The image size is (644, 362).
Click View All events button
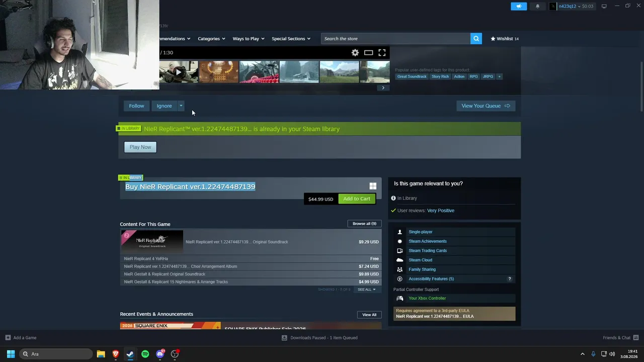click(x=369, y=315)
